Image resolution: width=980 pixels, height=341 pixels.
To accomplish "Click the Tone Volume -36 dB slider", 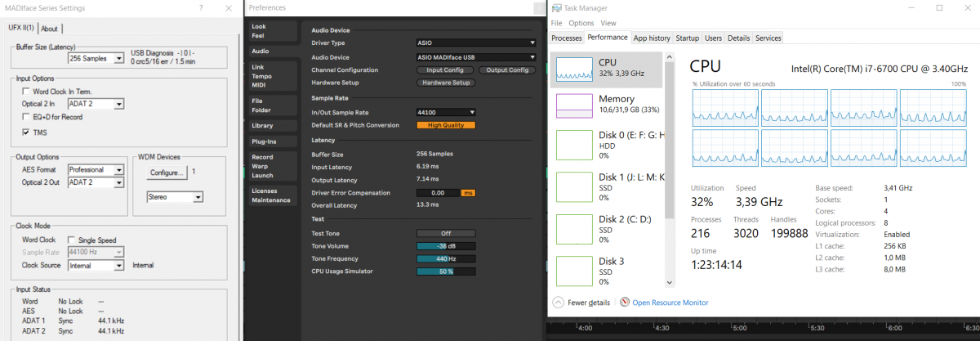I will point(446,246).
